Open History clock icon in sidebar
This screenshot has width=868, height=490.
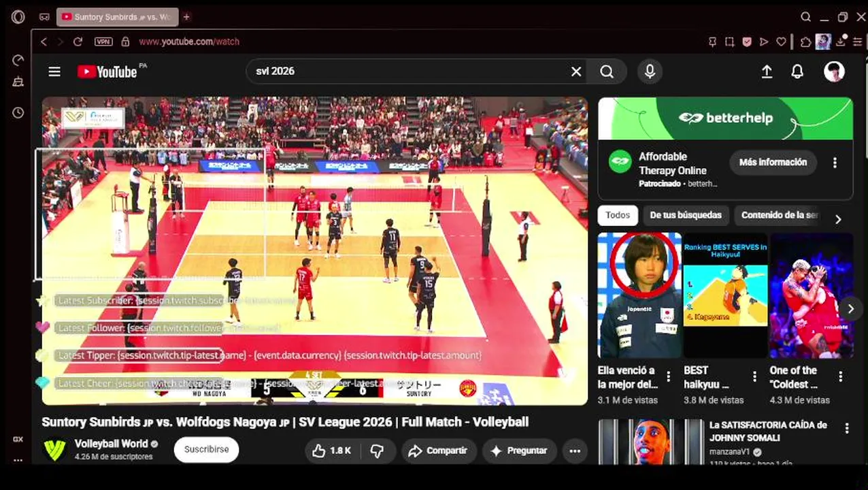(18, 113)
